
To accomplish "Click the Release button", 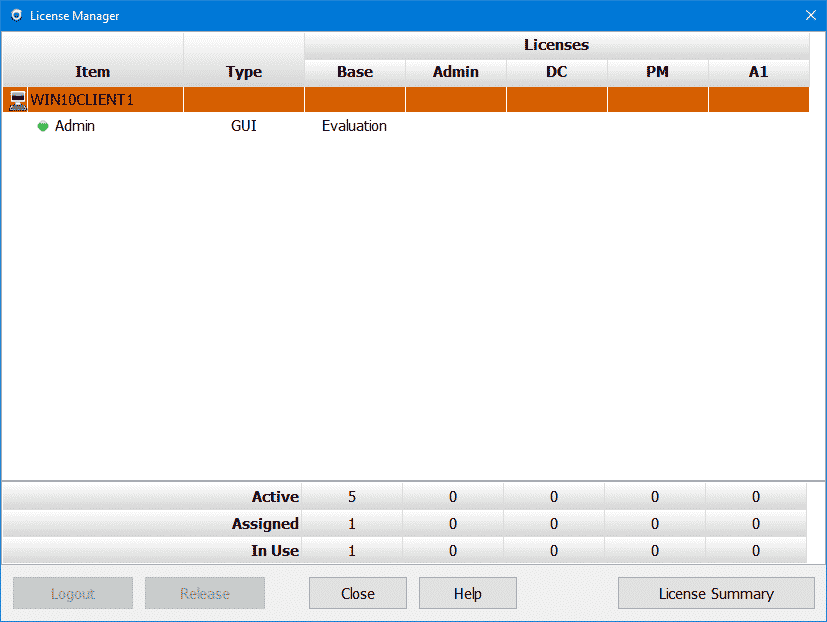I will coord(205,593).
